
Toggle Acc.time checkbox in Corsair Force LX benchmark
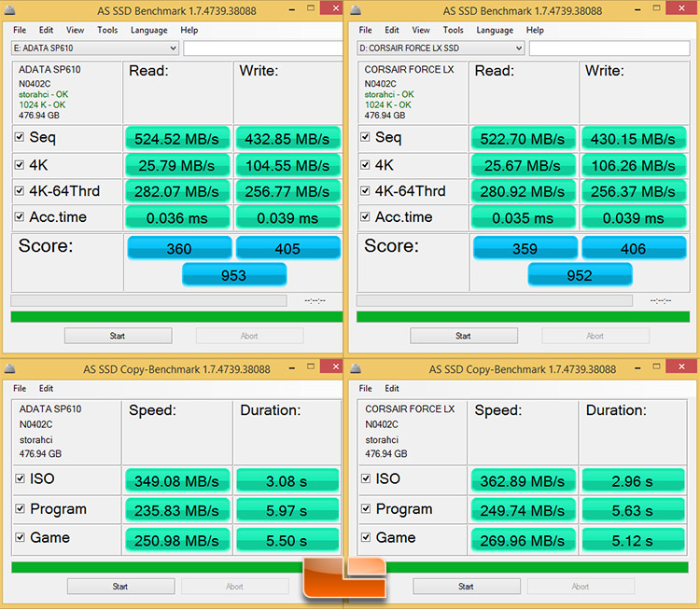[x=365, y=216]
